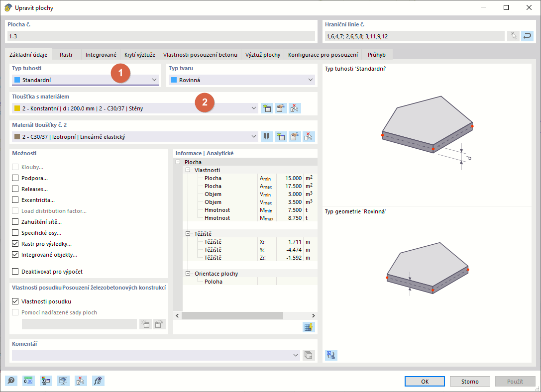Click the monitor display icon in bottom toolbar
This screenshot has width=541, height=392.
pyautogui.click(x=63, y=381)
